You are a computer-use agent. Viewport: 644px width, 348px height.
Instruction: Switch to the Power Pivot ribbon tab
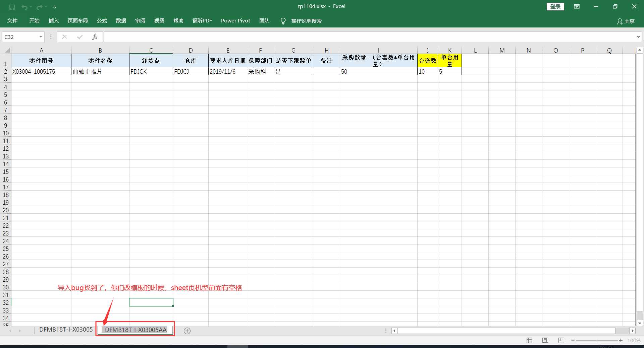click(x=235, y=21)
